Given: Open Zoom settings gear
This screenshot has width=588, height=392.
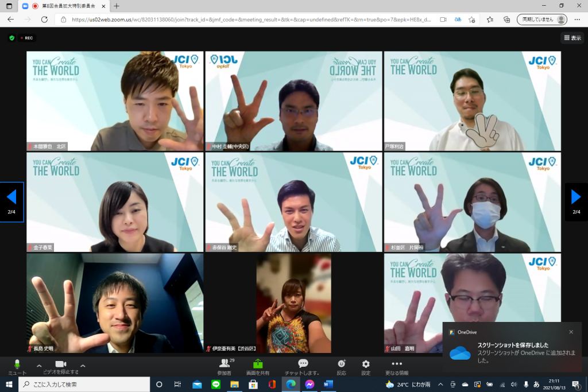Looking at the screenshot, I should 366,364.
